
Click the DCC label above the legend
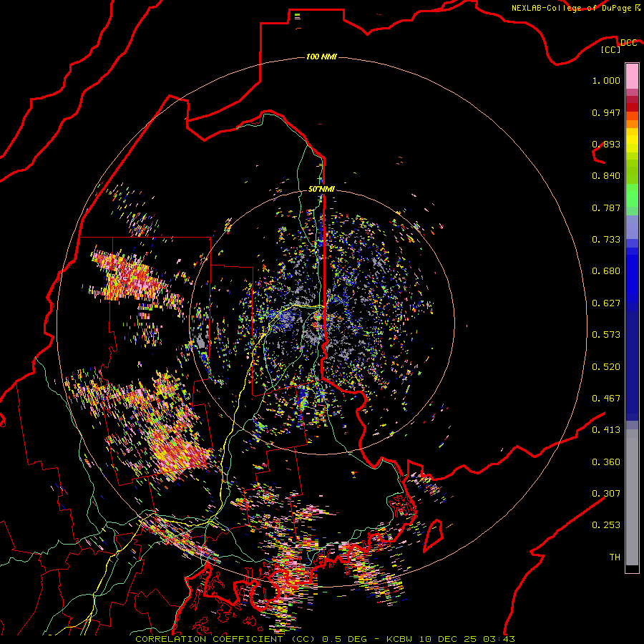pyautogui.click(x=628, y=43)
